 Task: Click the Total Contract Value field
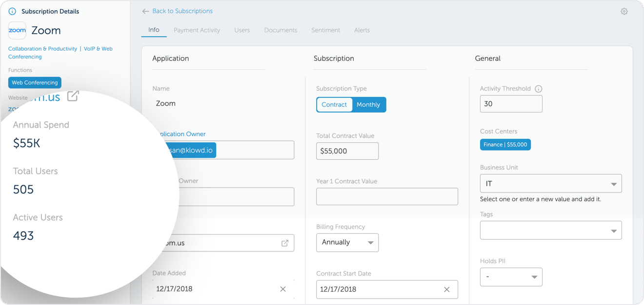(347, 151)
